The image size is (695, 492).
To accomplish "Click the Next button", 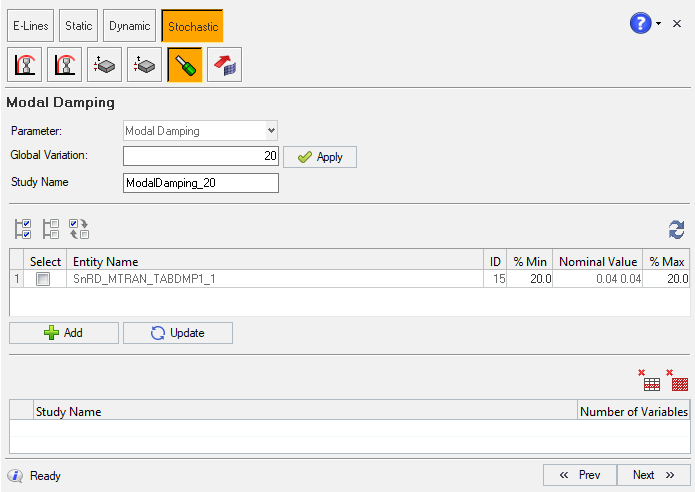I will coord(654,475).
